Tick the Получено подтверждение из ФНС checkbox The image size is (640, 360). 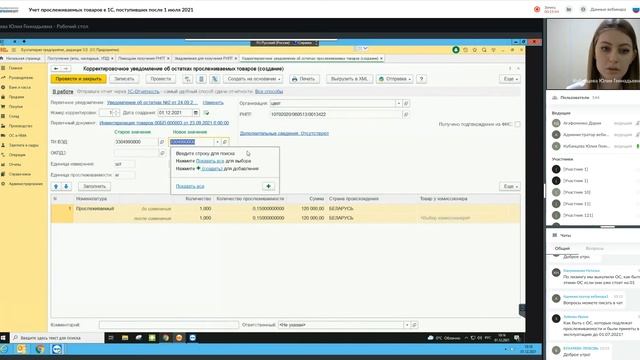(x=517, y=124)
